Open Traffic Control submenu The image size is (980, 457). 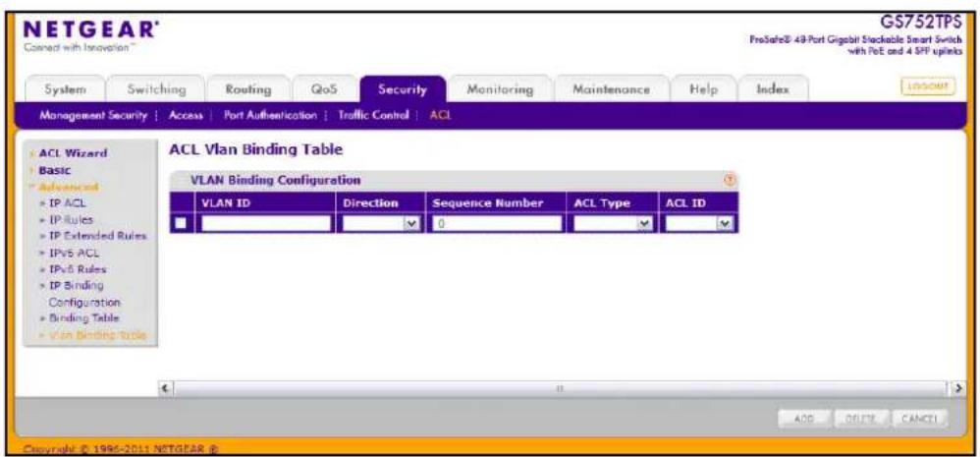point(373,116)
